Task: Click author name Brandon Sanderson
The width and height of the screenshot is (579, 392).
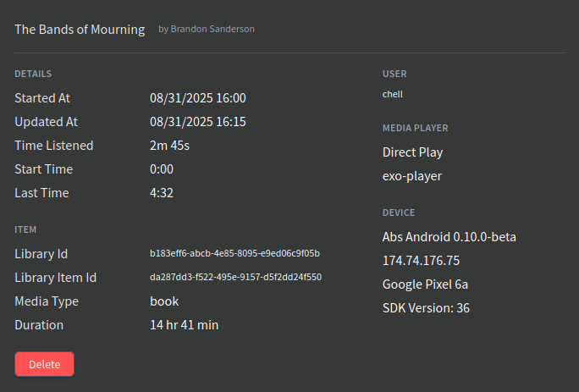Action: coord(212,30)
